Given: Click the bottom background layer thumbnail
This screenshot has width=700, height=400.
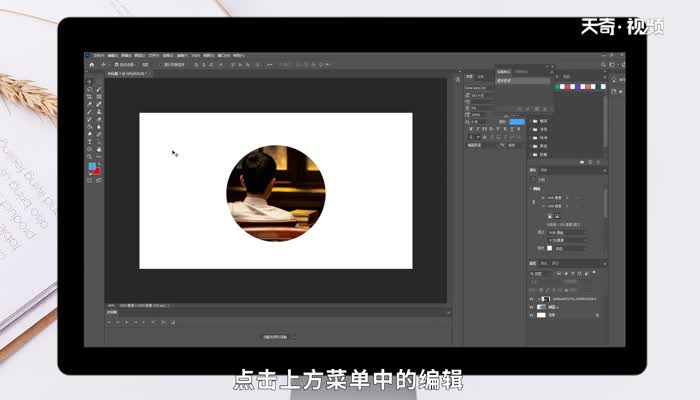Looking at the screenshot, I should 543,315.
